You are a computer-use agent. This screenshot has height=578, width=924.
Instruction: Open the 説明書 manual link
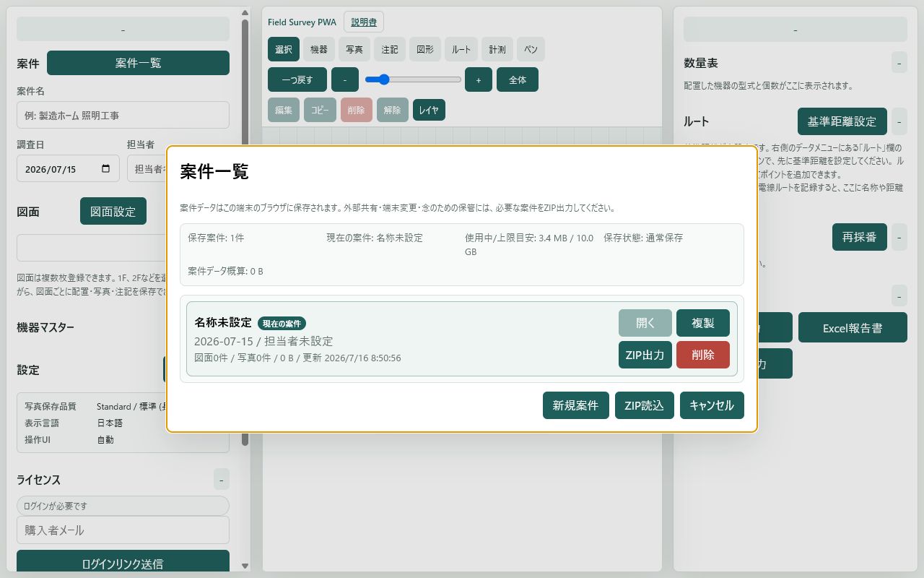(364, 22)
